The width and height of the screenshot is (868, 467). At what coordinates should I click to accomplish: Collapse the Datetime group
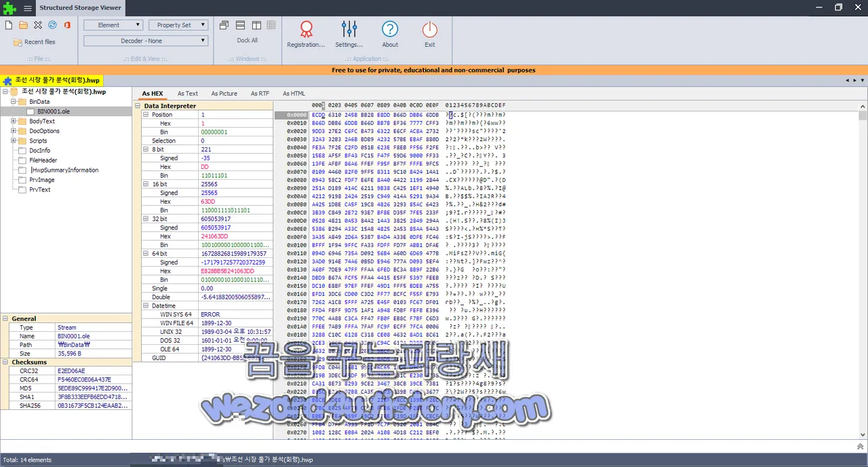pyautogui.click(x=146, y=305)
